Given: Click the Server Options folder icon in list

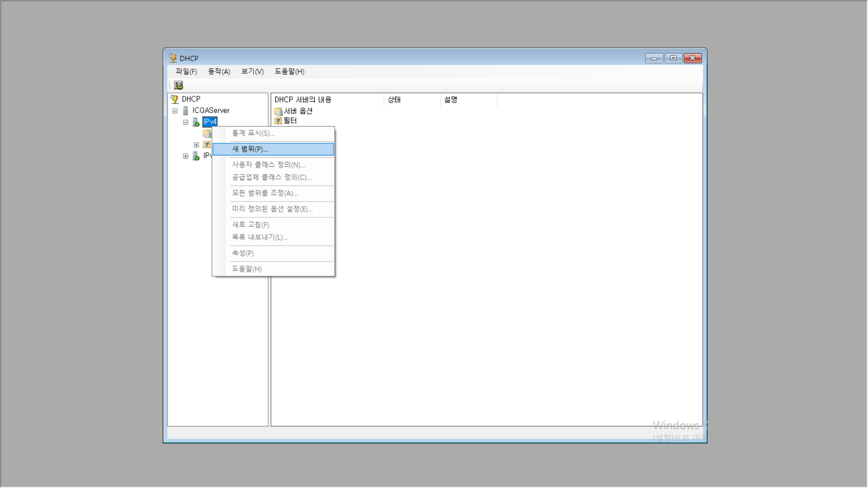Looking at the screenshot, I should 278,111.
